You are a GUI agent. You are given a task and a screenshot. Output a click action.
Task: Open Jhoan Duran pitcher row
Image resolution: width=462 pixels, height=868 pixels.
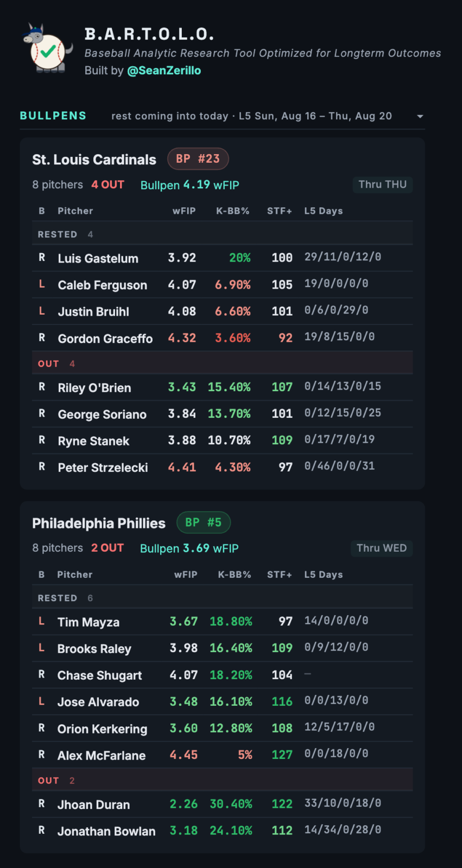[x=222, y=805]
